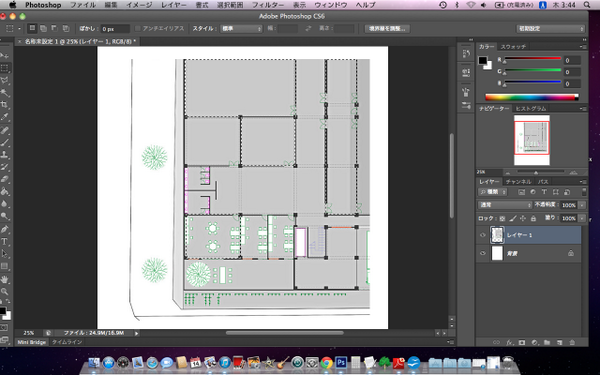Open the opacity 100% slider arrow
This screenshot has width=600, height=375.
point(582,205)
